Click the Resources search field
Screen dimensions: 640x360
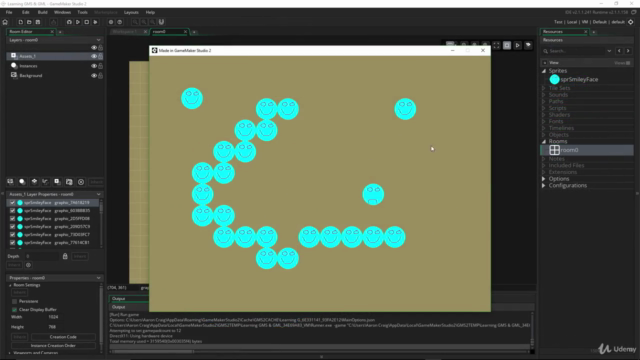[x=576, y=51]
